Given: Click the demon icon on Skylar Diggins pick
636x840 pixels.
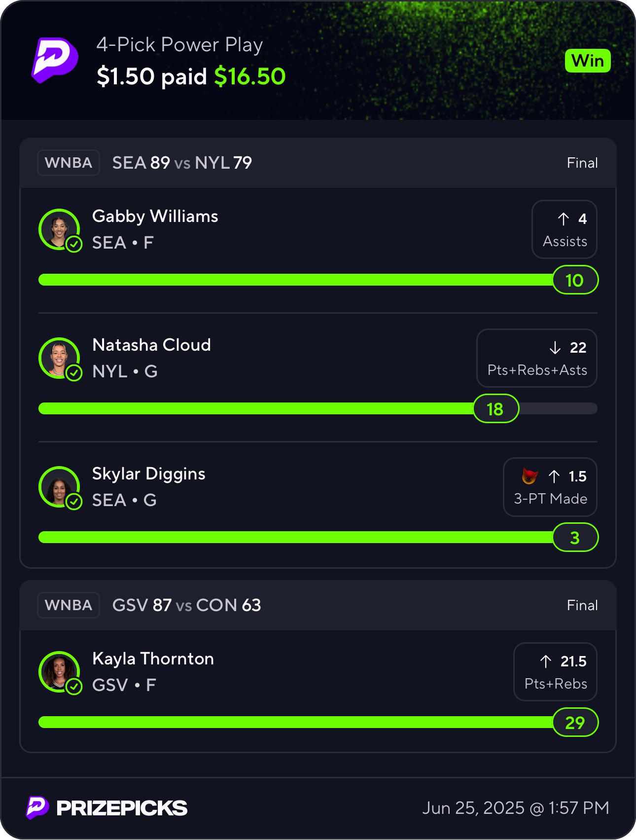Looking at the screenshot, I should coord(530,476).
